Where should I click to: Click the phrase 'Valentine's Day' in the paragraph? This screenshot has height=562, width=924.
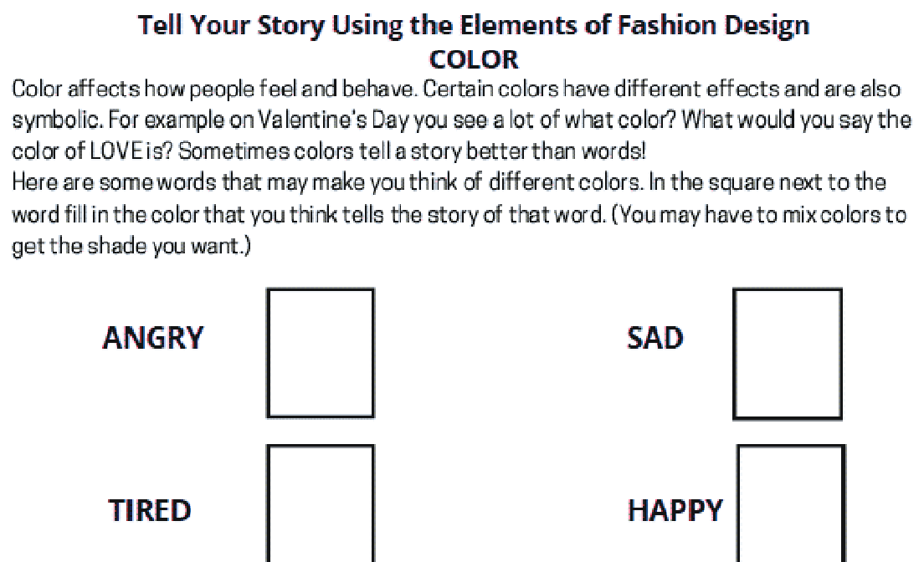click(x=334, y=120)
